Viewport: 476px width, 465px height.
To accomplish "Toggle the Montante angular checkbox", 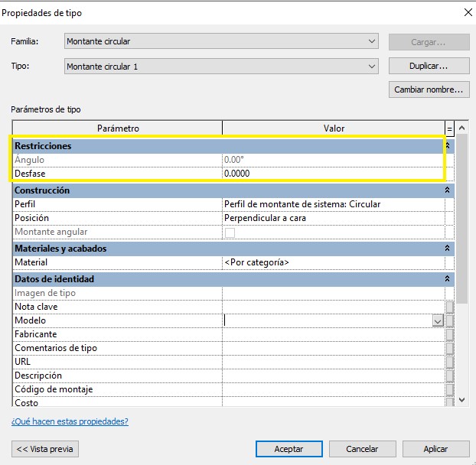I will click(230, 232).
